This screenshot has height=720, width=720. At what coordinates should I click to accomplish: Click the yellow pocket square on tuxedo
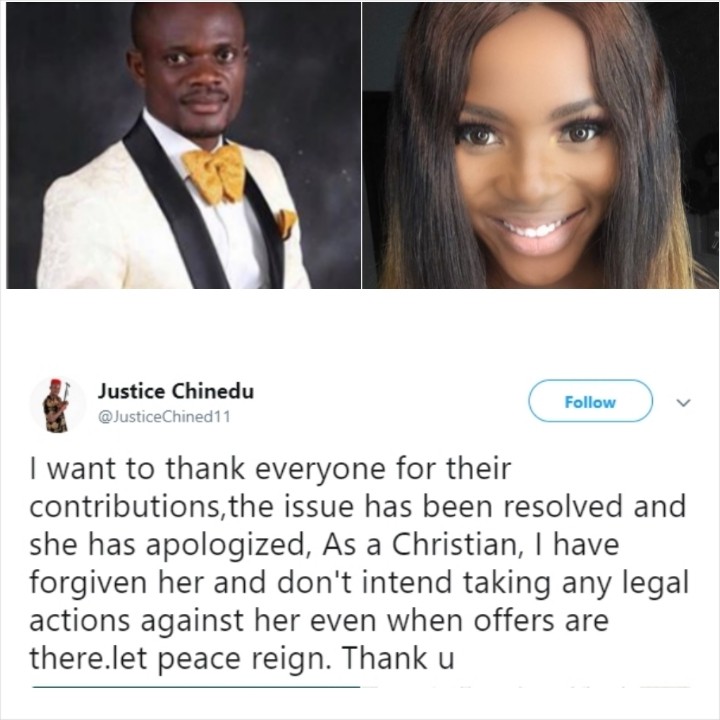tap(286, 222)
